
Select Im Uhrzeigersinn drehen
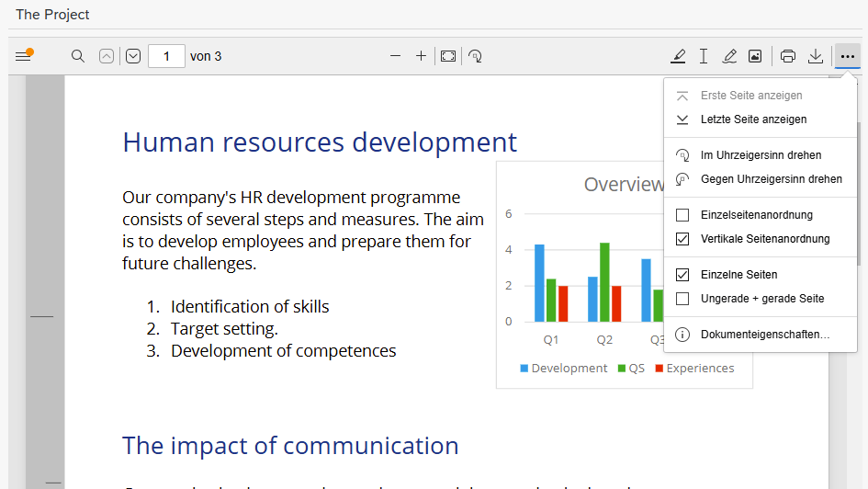click(760, 155)
